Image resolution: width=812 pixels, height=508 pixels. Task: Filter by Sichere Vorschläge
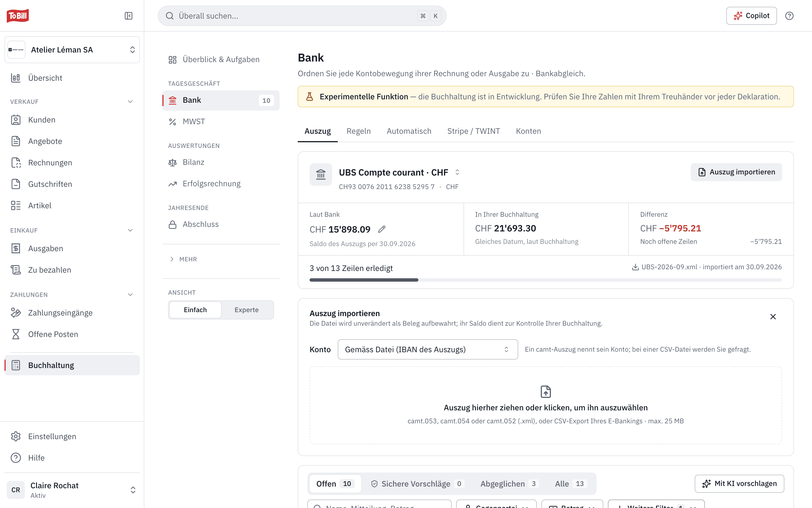point(418,484)
